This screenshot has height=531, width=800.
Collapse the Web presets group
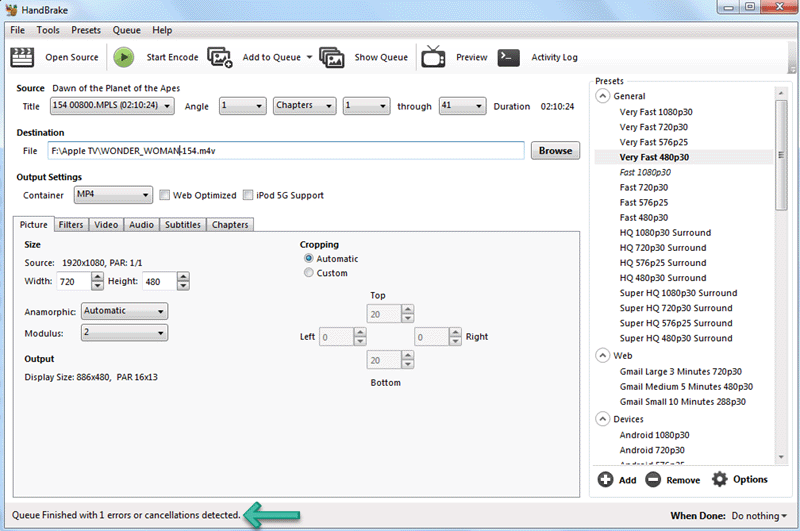603,356
